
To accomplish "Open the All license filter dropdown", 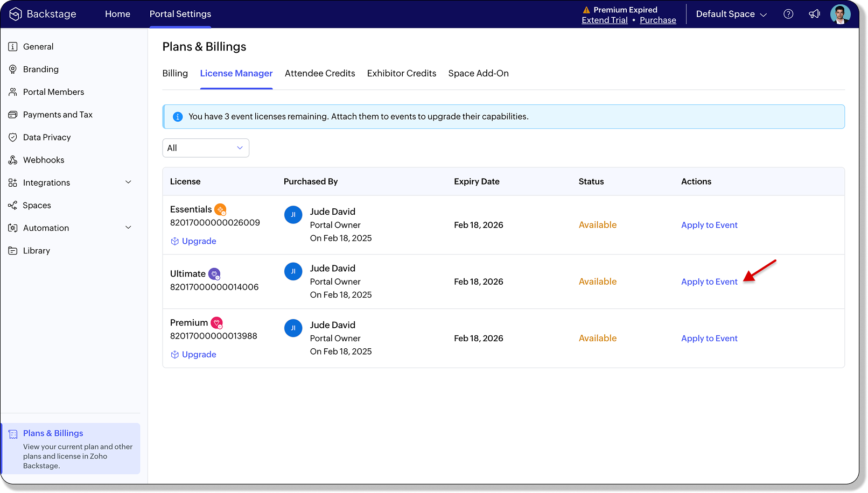I will (x=206, y=148).
